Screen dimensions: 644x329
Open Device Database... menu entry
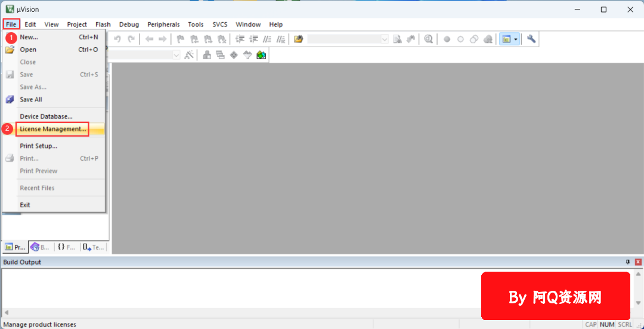click(54, 117)
